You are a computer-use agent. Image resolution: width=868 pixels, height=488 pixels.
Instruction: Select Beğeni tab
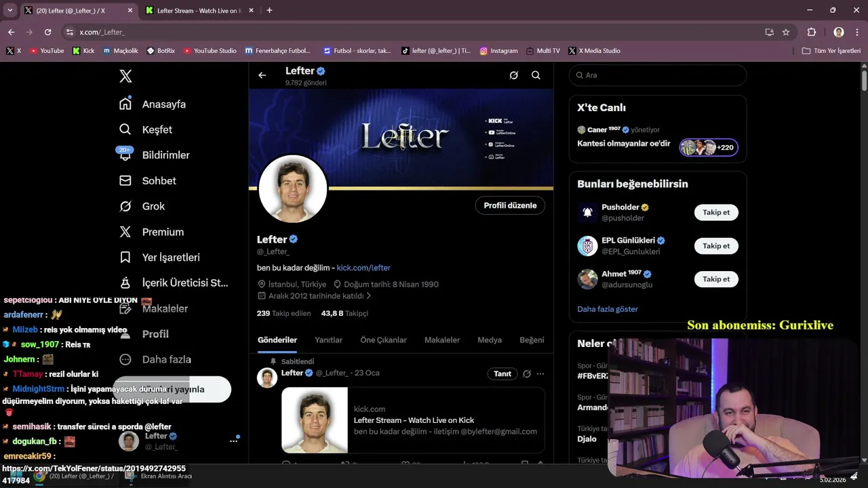(532, 340)
